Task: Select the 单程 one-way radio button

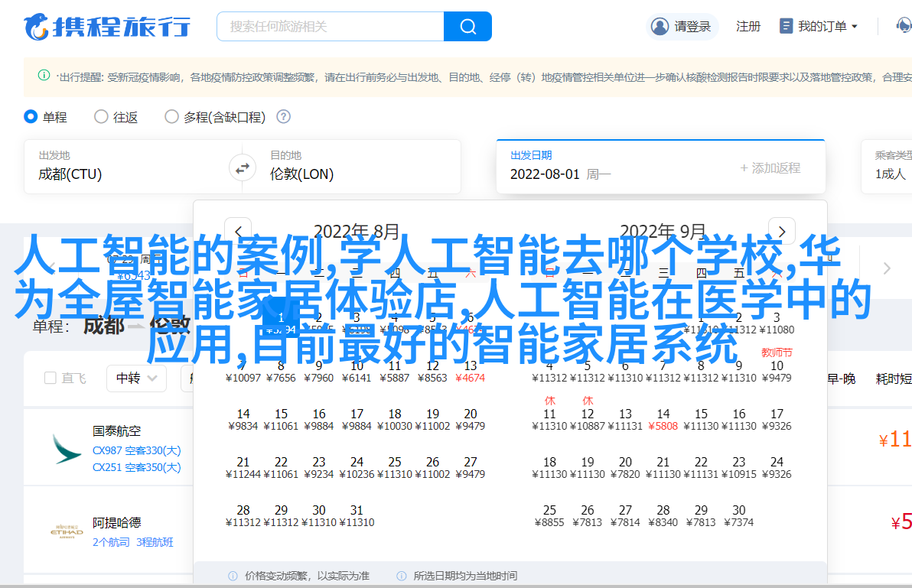Action: 31,117
